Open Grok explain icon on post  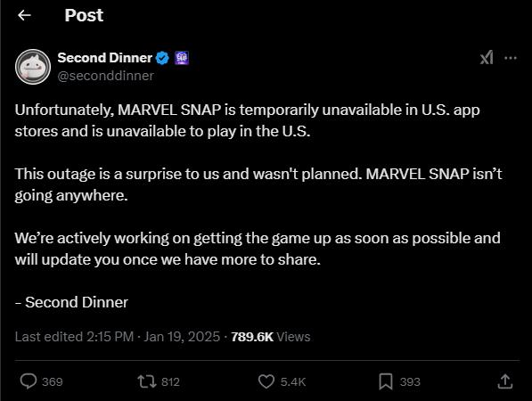pos(487,58)
